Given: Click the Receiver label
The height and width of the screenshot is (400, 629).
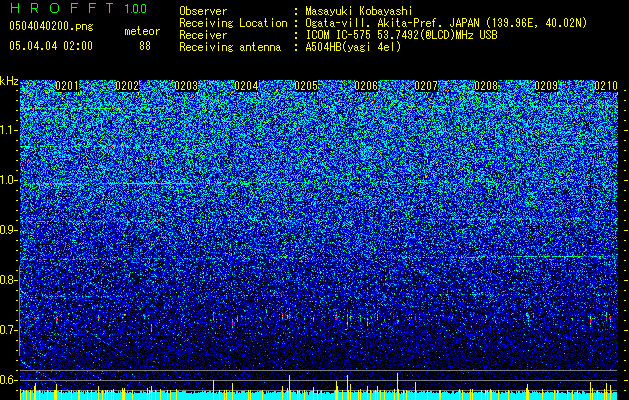Looking at the screenshot, I should tap(203, 35).
